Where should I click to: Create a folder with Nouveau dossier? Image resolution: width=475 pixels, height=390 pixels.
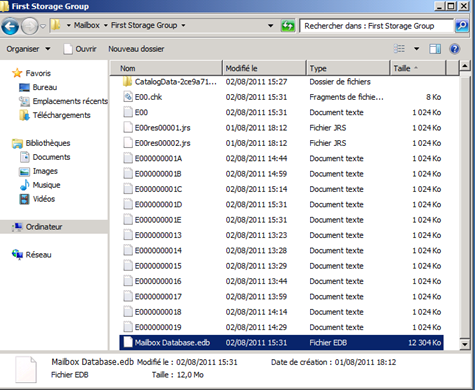(136, 49)
